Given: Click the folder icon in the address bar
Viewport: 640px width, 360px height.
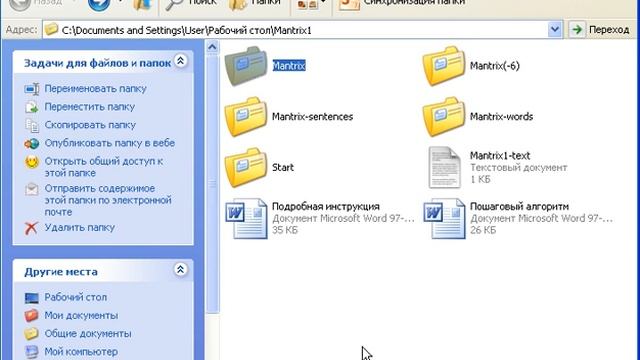Looking at the screenshot, I should 51,30.
